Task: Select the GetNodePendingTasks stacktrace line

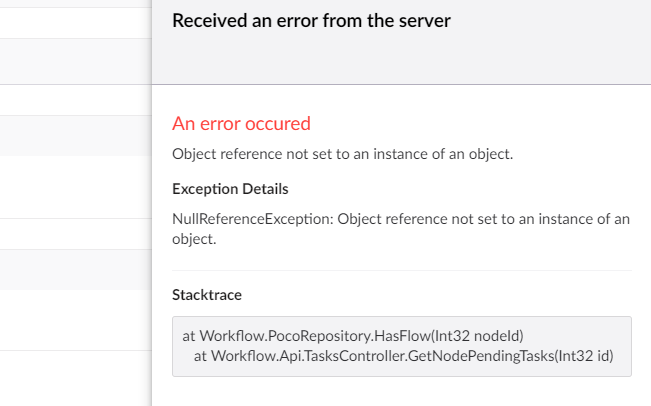Action: (404, 356)
